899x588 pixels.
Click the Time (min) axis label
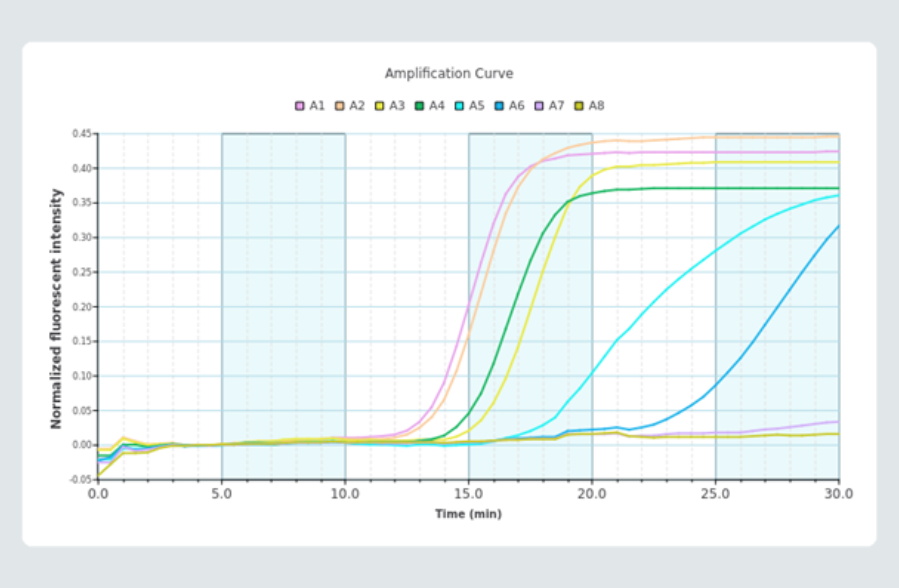tap(468, 514)
